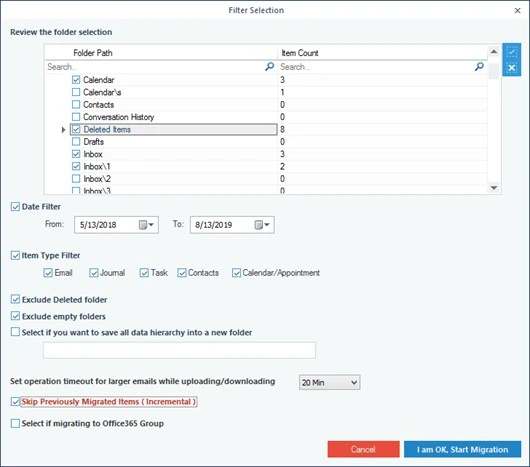Uncheck the Date Filter checkbox

pyautogui.click(x=15, y=206)
